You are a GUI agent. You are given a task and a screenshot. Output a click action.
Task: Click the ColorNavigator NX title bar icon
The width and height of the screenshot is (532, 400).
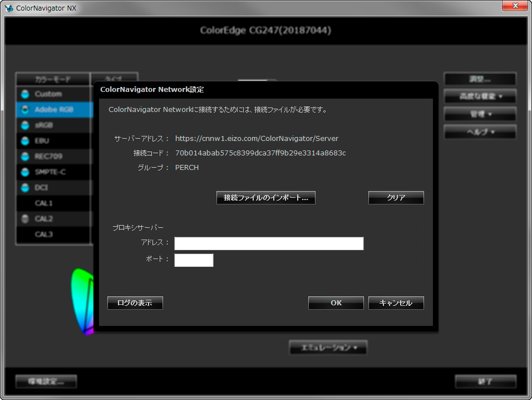[9, 8]
